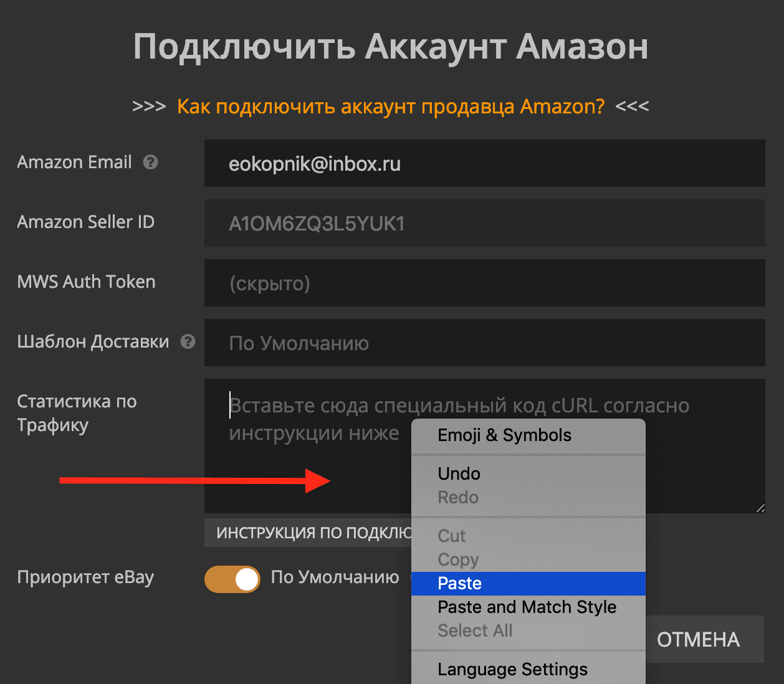Select Redo in the context menu
The image size is (784, 684).
(x=528, y=497)
